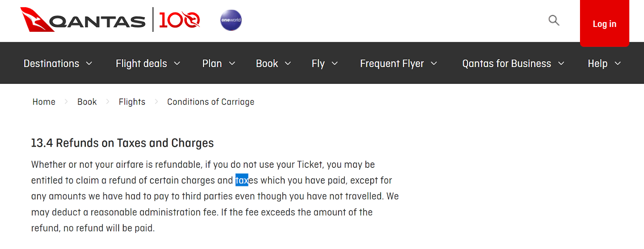644x249 pixels.
Task: Open the Frequent Flyer menu
Action: click(397, 63)
